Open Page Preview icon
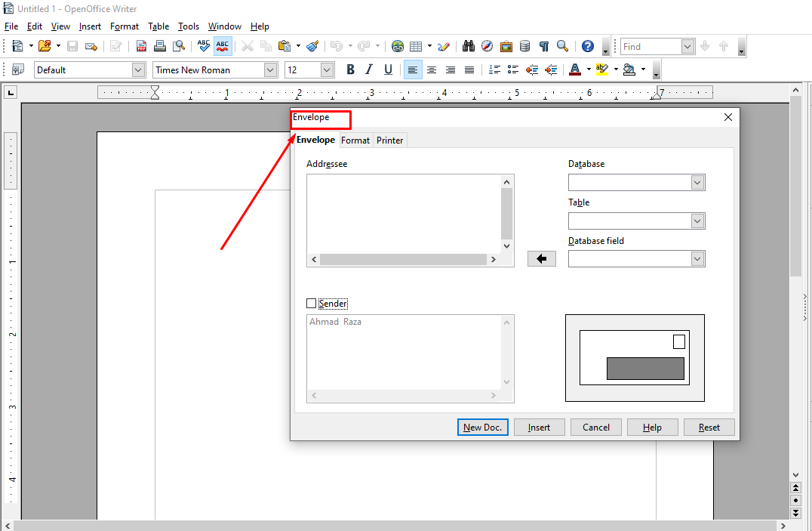 [x=179, y=46]
